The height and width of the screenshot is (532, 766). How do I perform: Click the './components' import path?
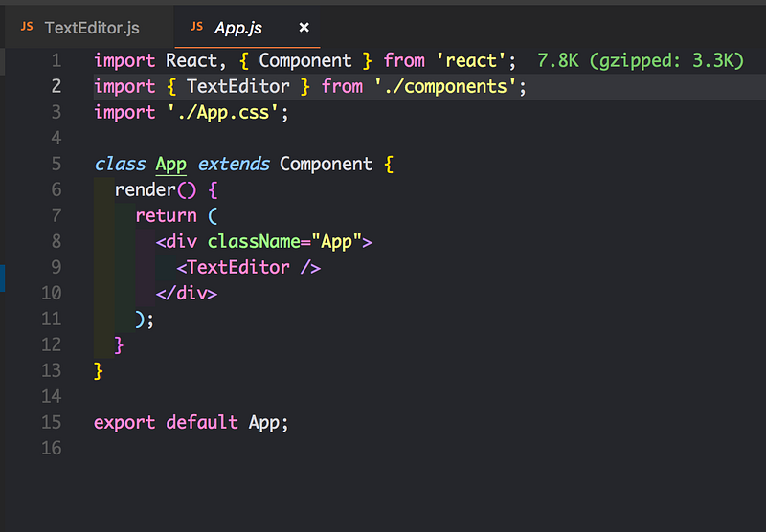(x=445, y=87)
